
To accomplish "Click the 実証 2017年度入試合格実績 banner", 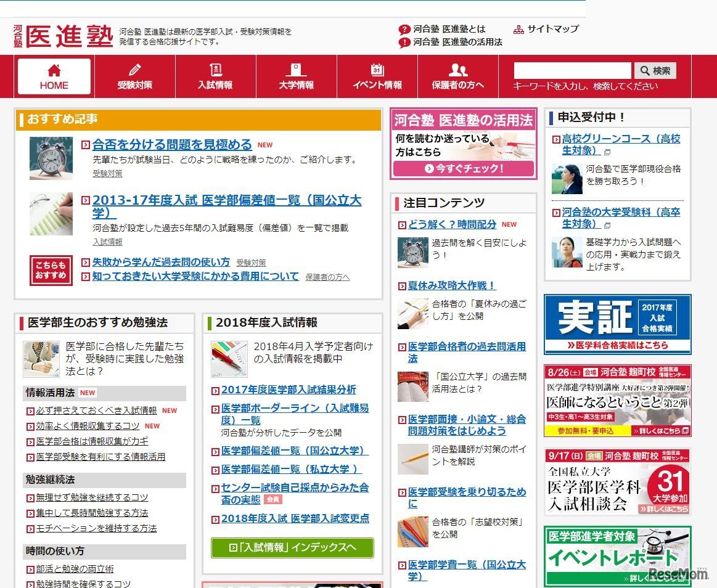I will click(x=616, y=324).
